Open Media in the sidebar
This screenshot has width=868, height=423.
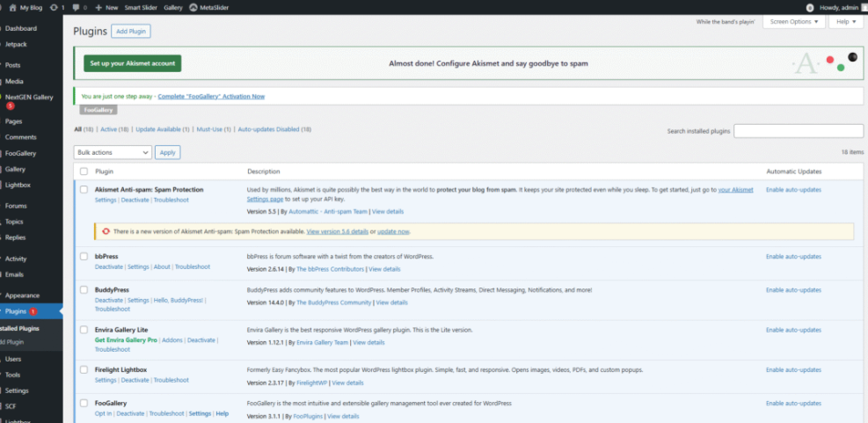(14, 82)
